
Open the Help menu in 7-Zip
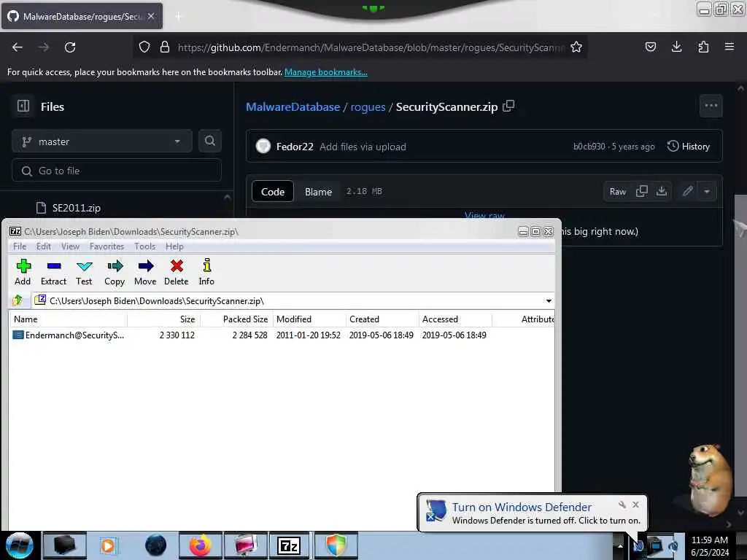[174, 246]
